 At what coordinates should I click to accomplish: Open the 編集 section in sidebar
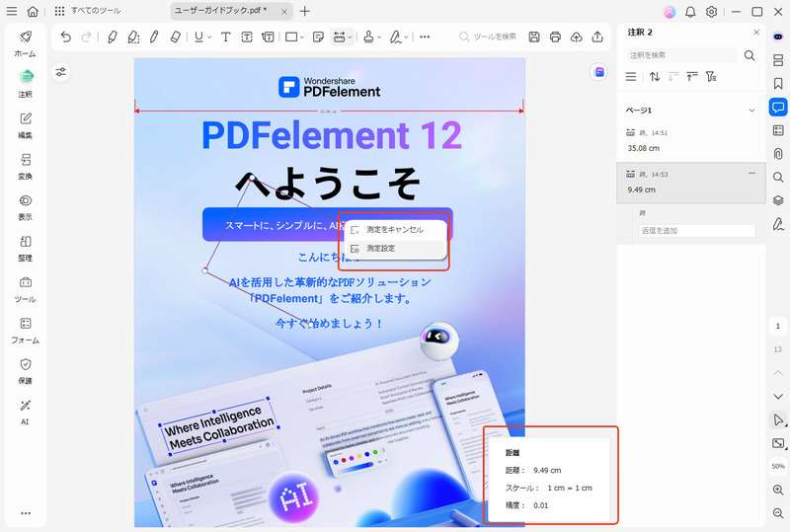click(x=26, y=125)
